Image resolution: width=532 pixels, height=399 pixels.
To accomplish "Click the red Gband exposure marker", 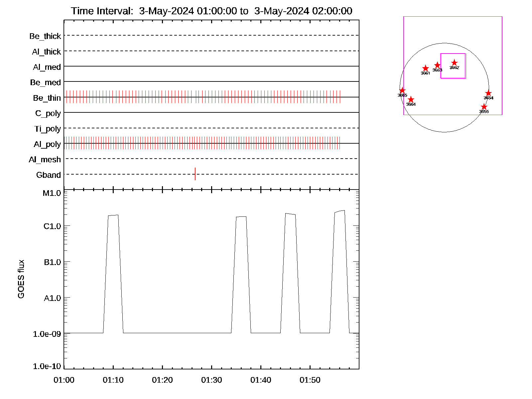I will tap(195, 174).
